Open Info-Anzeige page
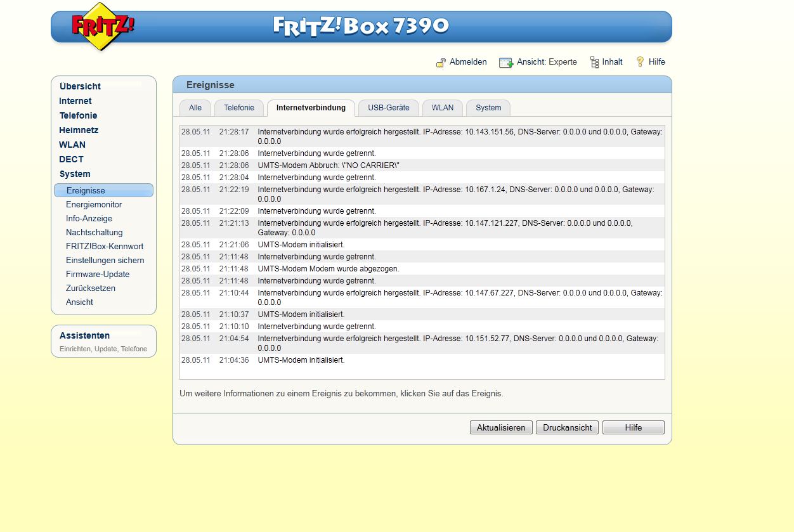794x532 pixels. 89,219
